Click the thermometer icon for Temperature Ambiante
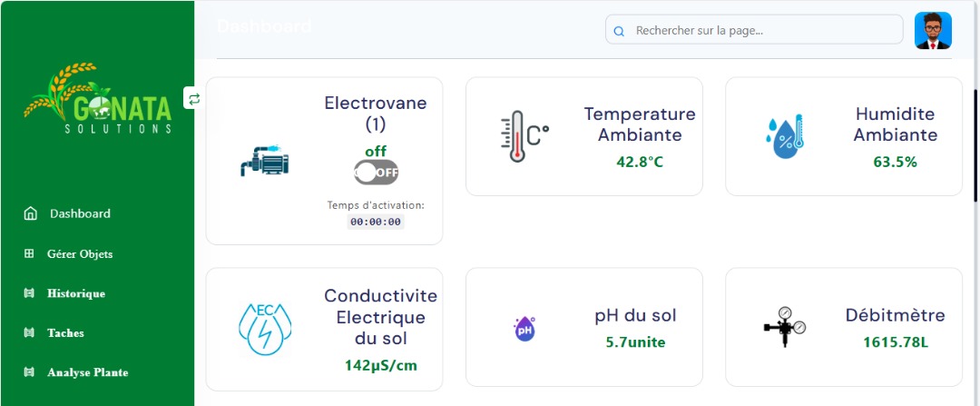980x406 pixels. coord(524,136)
